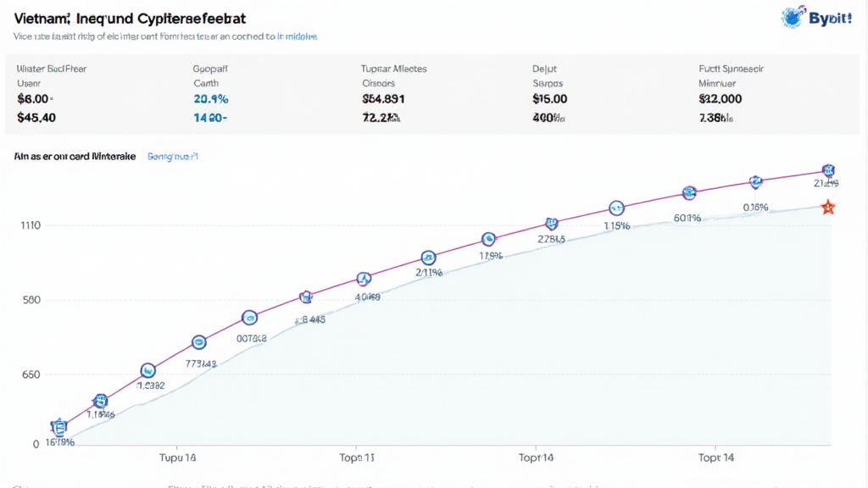Click the blue Senignue link beside chart title

click(172, 157)
